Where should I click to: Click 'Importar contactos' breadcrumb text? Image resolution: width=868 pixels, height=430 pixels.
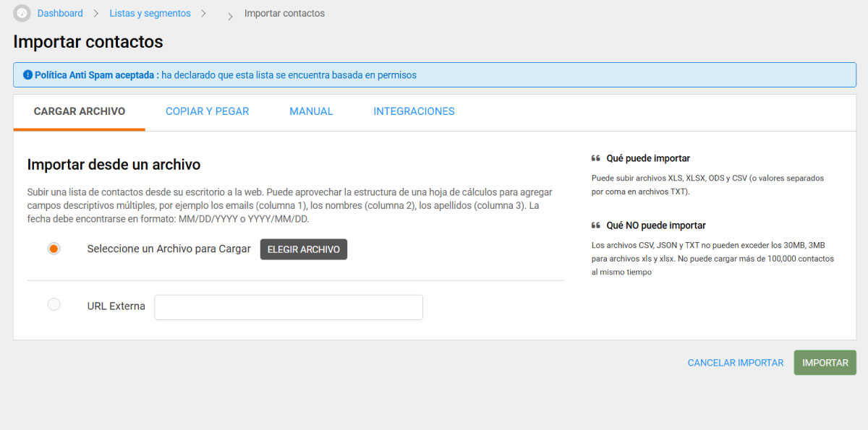coord(284,14)
